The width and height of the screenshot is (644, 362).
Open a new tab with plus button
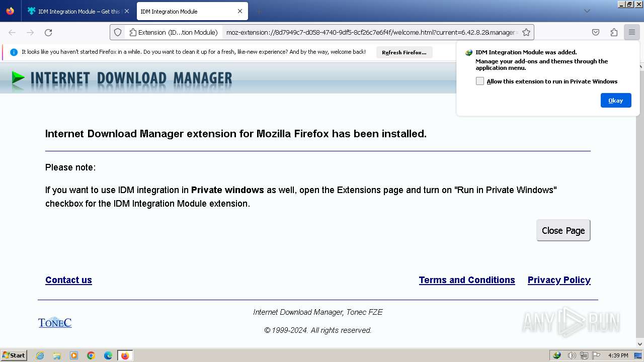coord(259,11)
